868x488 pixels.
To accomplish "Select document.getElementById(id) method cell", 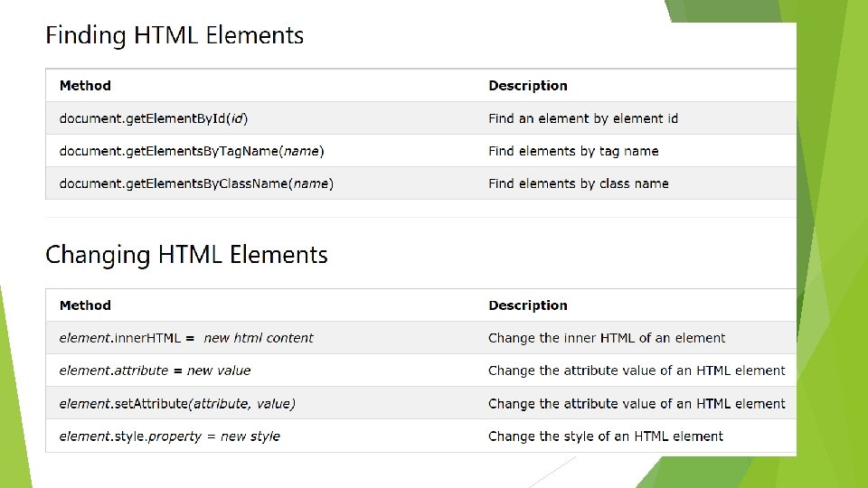I will pos(154,118).
